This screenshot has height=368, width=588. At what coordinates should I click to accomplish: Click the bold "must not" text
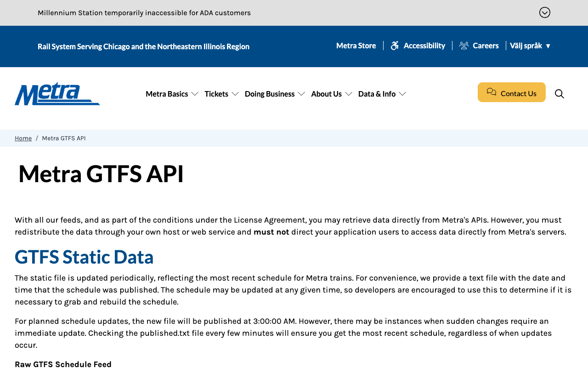point(271,232)
